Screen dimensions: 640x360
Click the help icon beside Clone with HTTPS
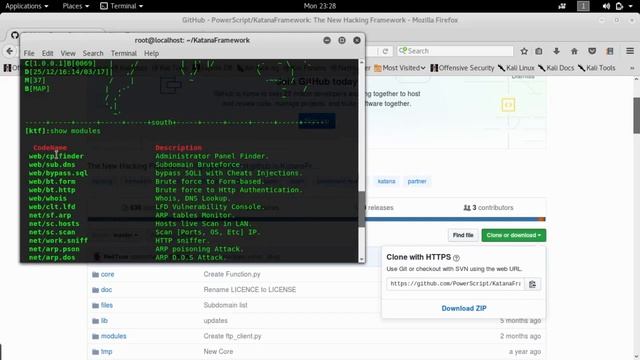coord(456,258)
